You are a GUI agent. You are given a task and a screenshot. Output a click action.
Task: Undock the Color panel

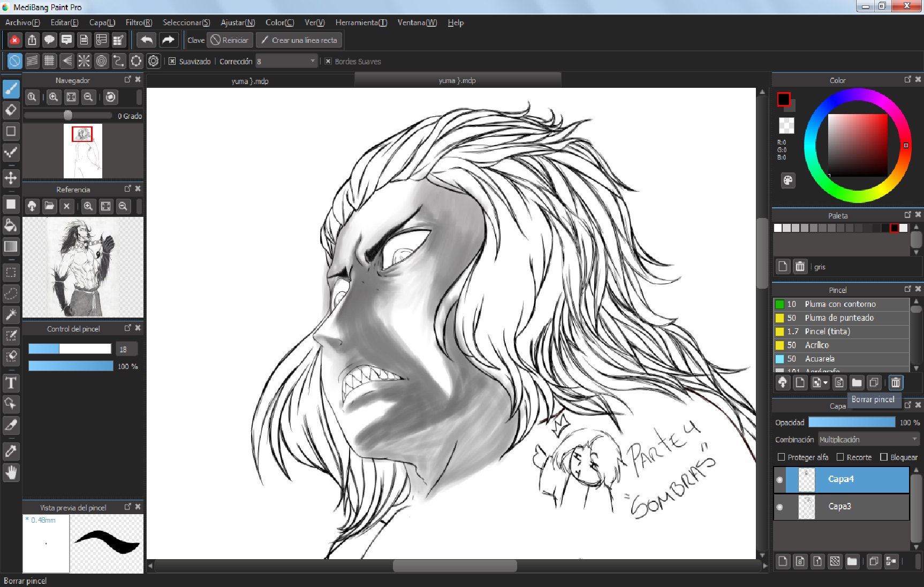tap(907, 79)
